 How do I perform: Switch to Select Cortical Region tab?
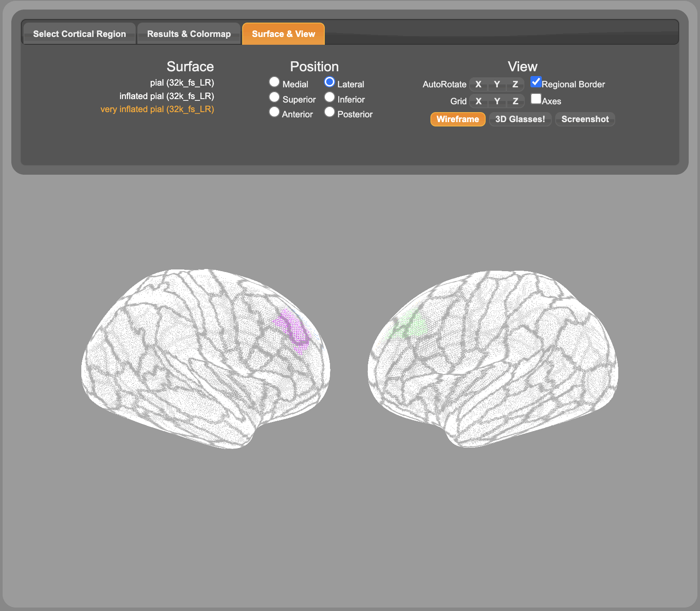[79, 34]
